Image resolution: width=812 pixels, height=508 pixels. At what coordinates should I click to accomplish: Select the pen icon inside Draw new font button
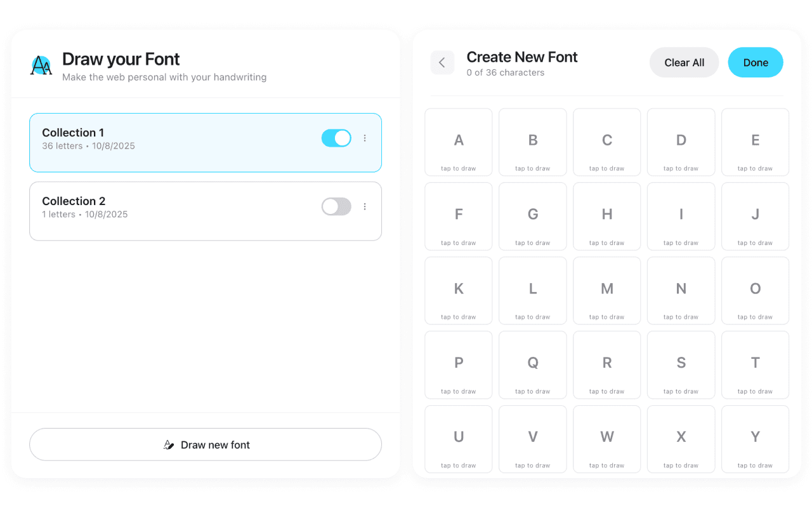pyautogui.click(x=169, y=444)
